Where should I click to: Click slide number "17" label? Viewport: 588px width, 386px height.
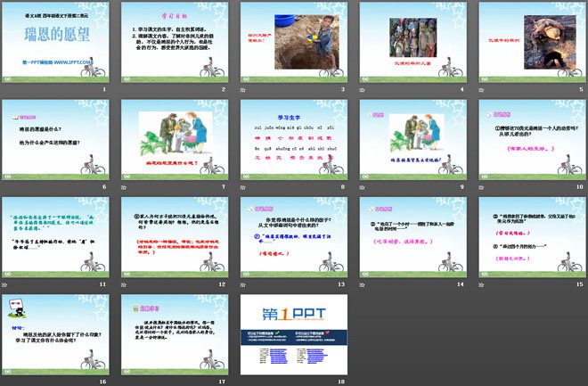(x=222, y=382)
